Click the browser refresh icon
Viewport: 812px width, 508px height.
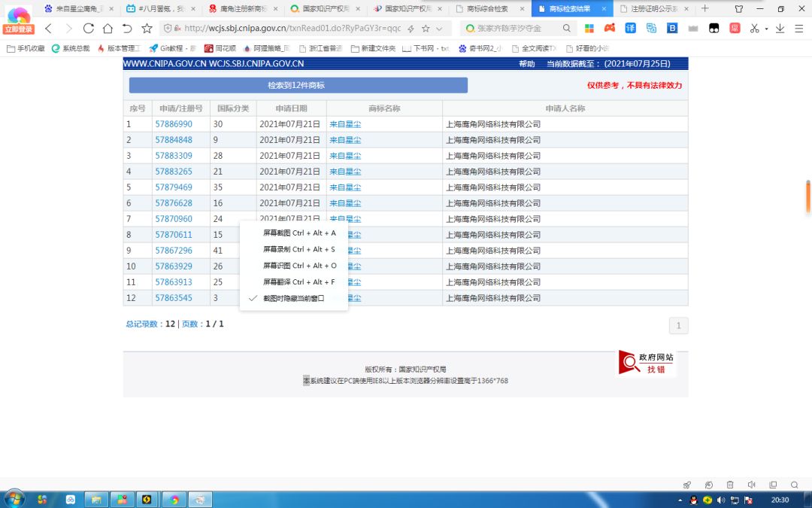tap(89, 29)
